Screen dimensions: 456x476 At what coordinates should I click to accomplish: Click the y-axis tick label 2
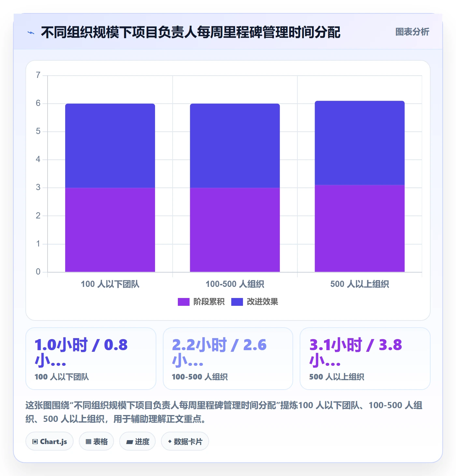pos(38,216)
